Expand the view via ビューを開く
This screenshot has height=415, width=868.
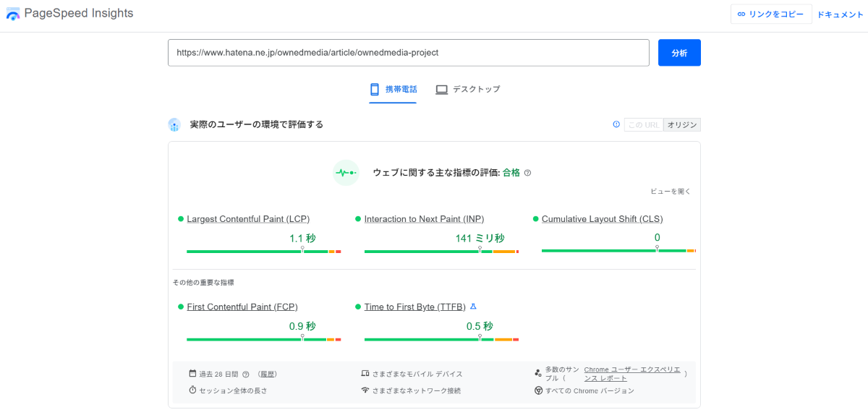[x=671, y=192]
